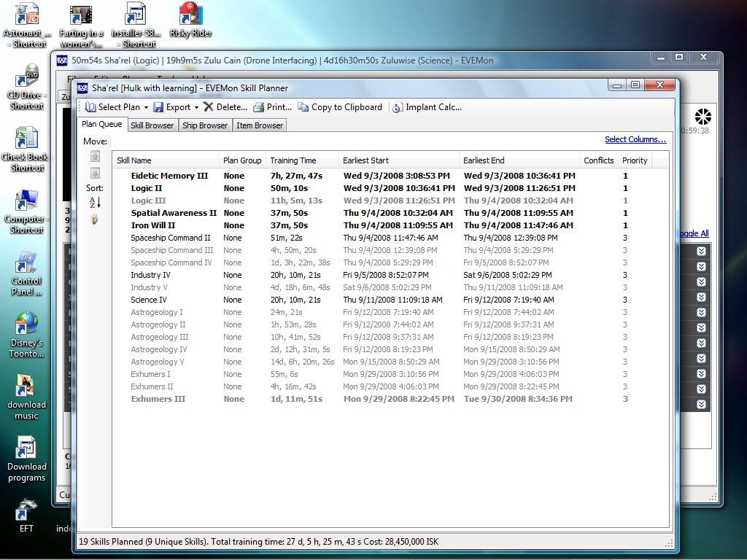Image resolution: width=747 pixels, height=560 pixels.
Task: Click the Delete toolbar button
Action: pos(225,107)
